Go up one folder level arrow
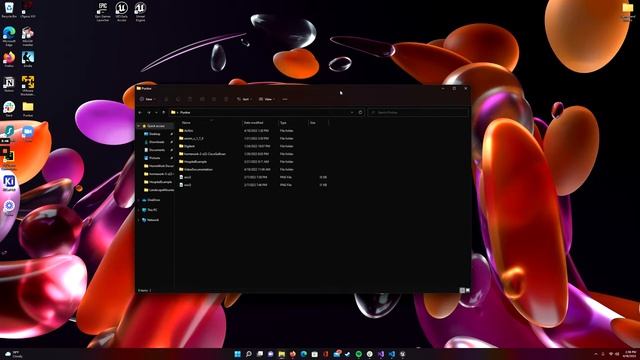Viewport: 640px width, 360px height. click(164, 112)
